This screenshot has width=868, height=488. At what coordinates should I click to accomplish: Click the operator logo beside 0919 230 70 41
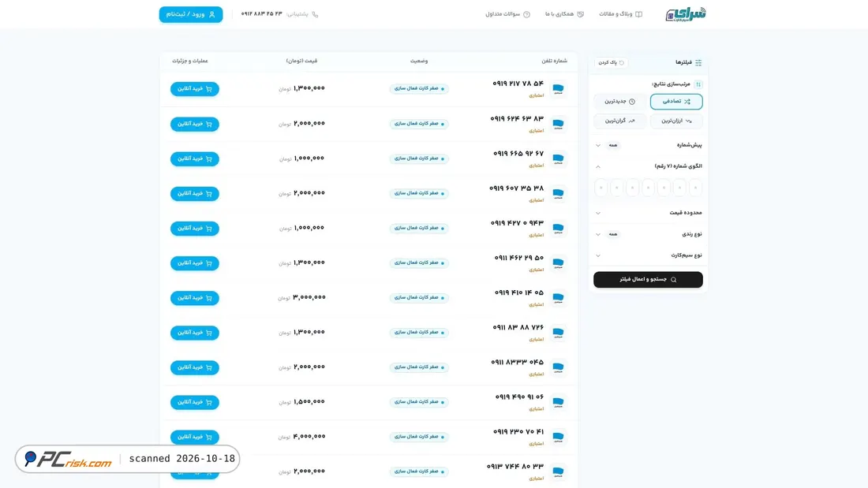558,437
